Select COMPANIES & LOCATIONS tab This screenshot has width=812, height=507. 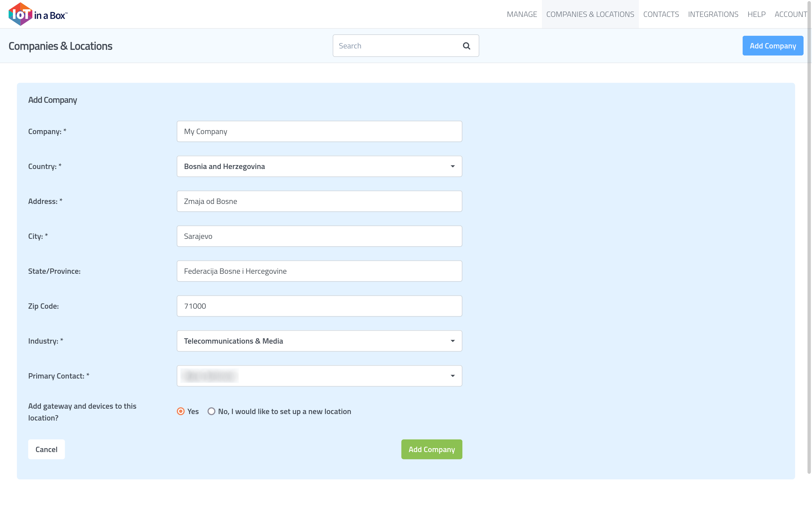(x=590, y=14)
